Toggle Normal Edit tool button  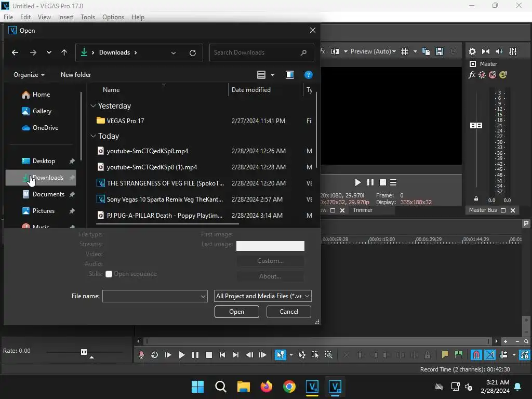280,355
